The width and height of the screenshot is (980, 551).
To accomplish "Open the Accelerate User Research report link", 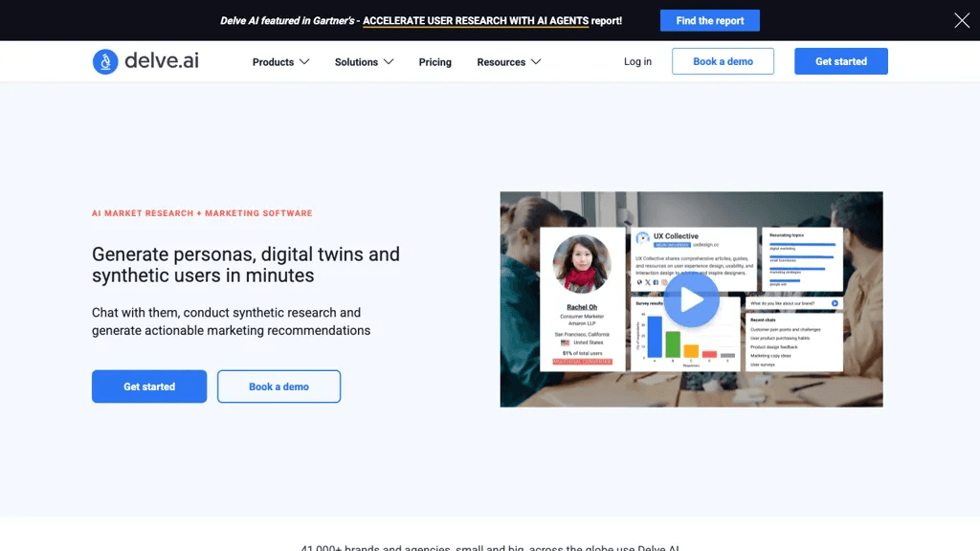I will [x=476, y=21].
